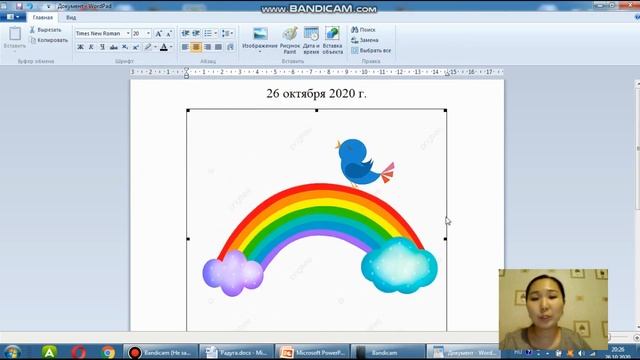Toggle superscript formatting
Screen dimensions: 640x360
(136, 47)
